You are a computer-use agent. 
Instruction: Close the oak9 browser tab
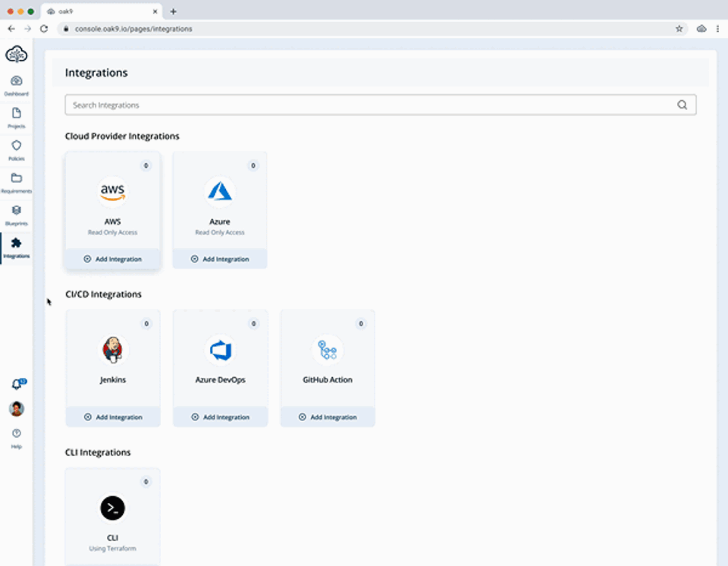pos(155,11)
